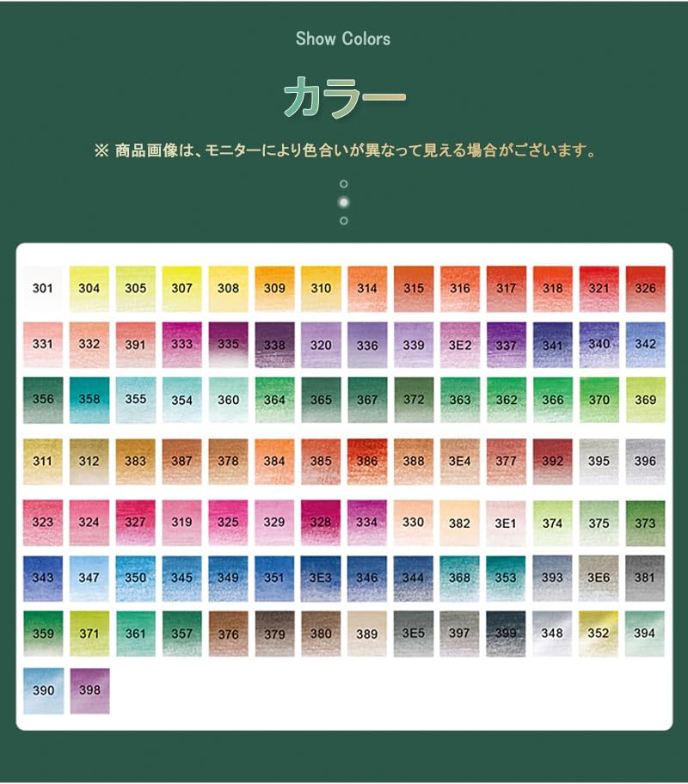
Task: Choose the purple 398 swatch
Action: [89, 690]
